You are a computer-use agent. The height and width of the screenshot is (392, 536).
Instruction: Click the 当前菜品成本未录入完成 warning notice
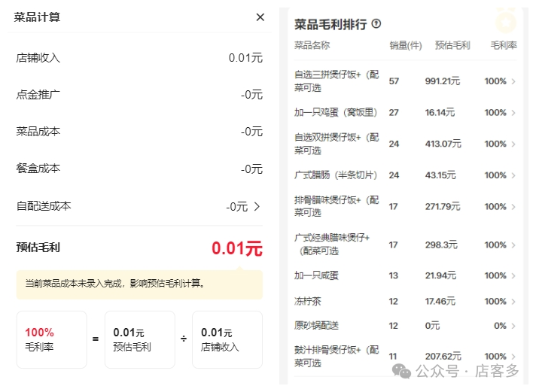pyautogui.click(x=139, y=284)
